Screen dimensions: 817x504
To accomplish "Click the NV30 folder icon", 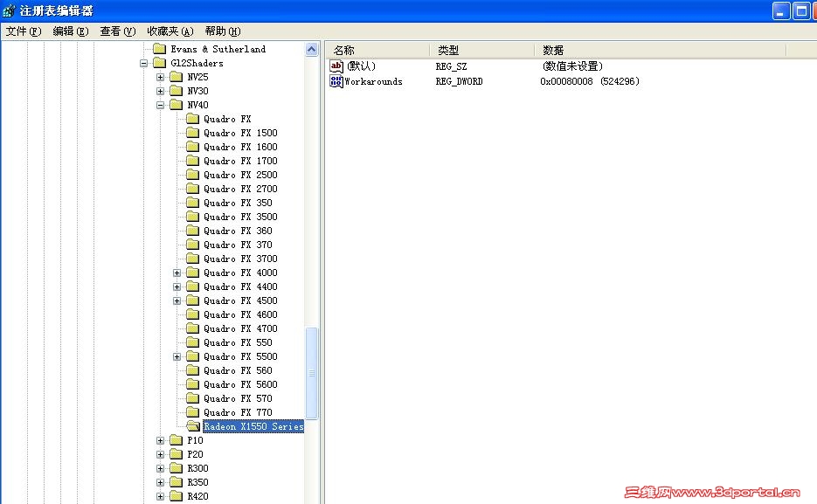I will [x=177, y=91].
